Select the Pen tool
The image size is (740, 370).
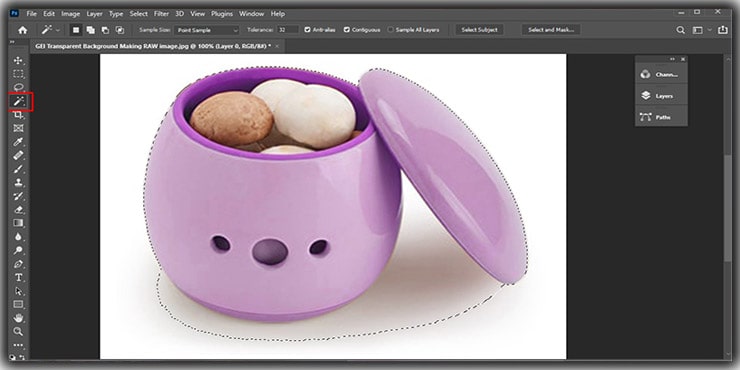coord(18,264)
